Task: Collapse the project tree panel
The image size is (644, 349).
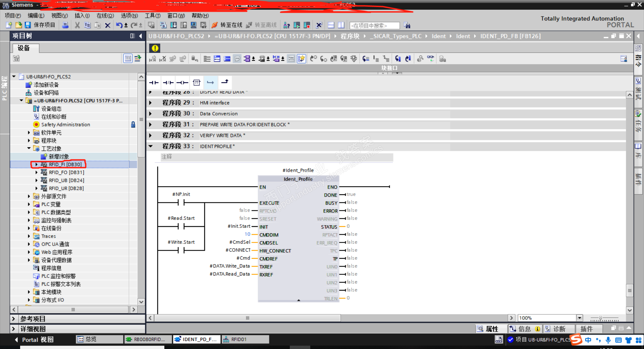Action: pyautogui.click(x=141, y=36)
